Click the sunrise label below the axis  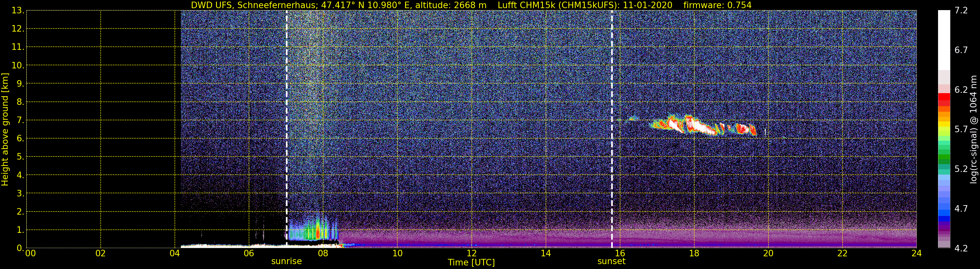pyautogui.click(x=287, y=262)
